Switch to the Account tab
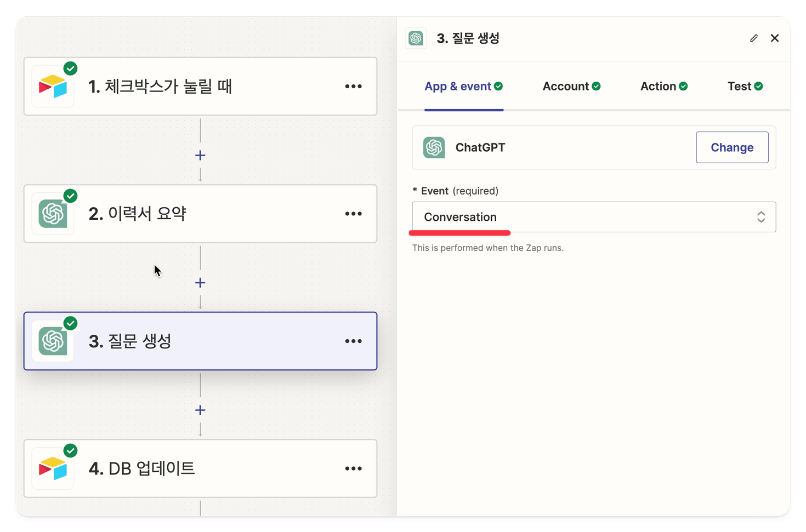The image size is (806, 532). [x=571, y=87]
